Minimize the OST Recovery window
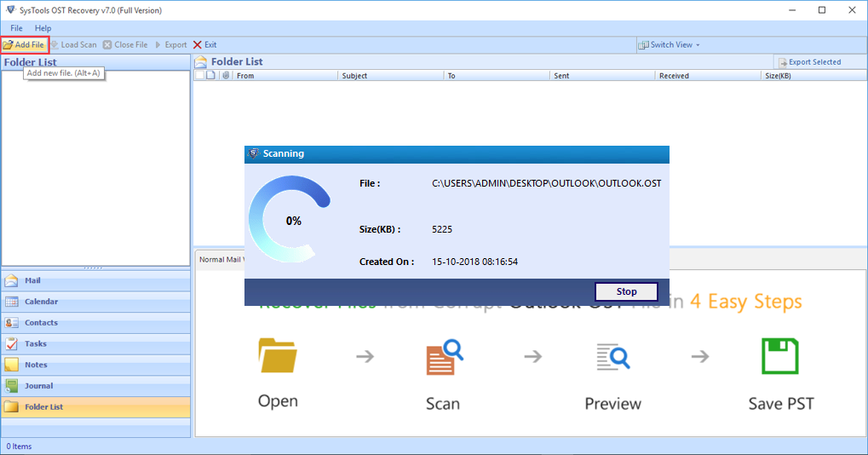Screen dimensions: 868x455 pos(793,10)
